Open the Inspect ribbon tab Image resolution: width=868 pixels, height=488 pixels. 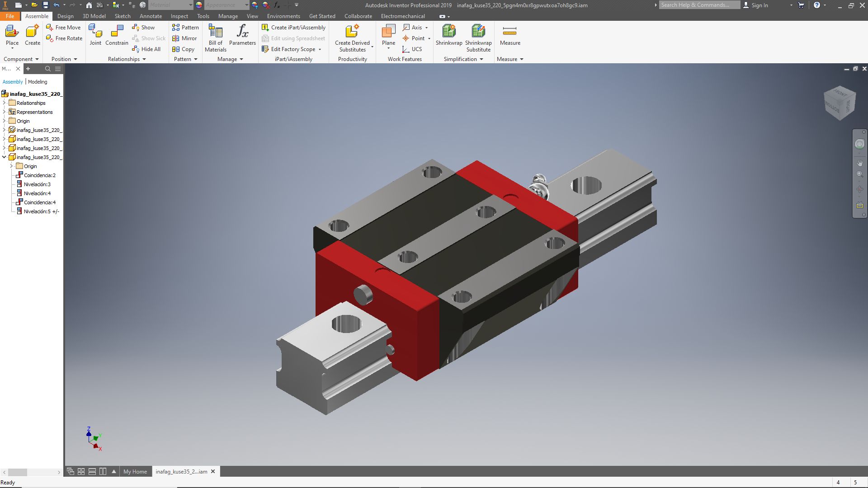pos(179,16)
